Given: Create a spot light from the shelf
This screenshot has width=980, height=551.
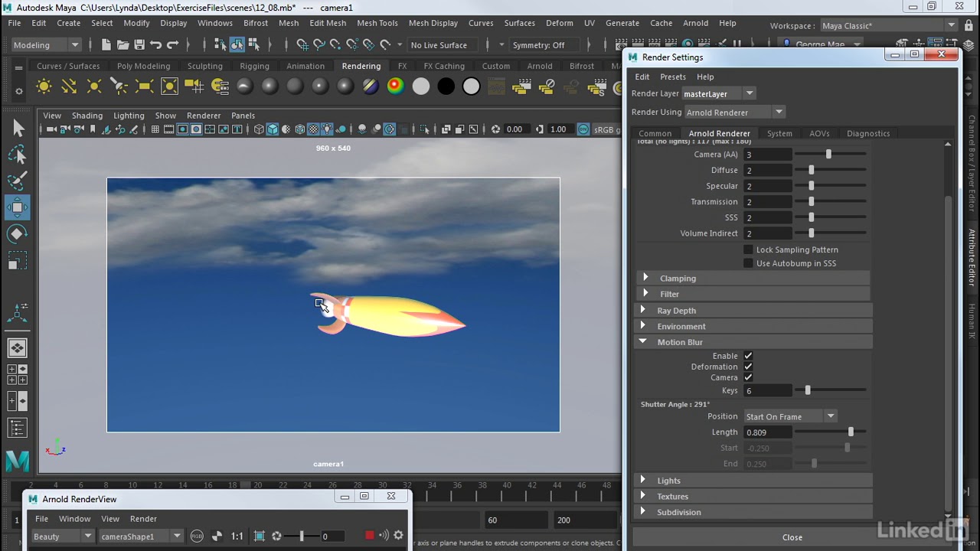Looking at the screenshot, I should pyautogui.click(x=119, y=86).
